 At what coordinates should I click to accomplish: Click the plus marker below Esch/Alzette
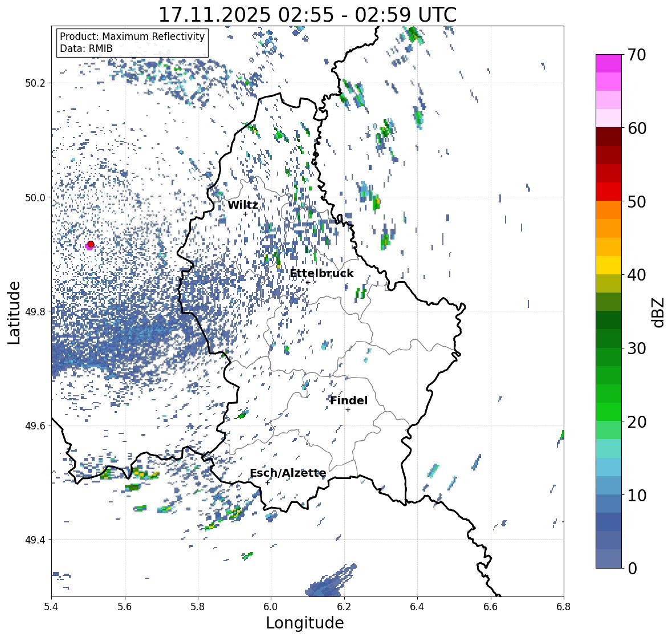click(267, 482)
